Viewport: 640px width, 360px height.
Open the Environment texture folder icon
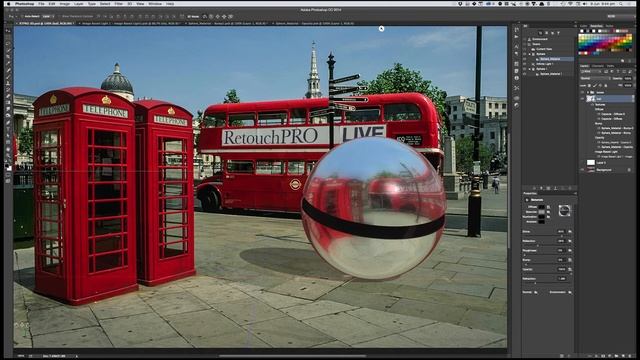[570, 292]
